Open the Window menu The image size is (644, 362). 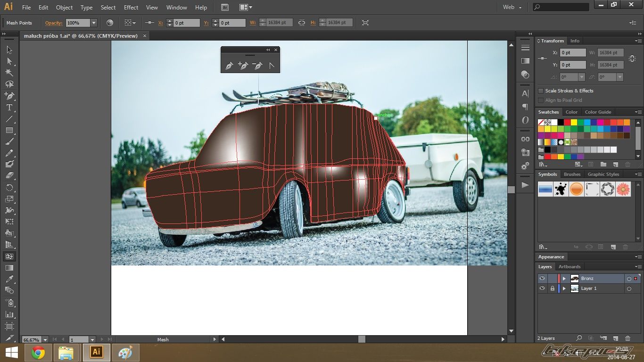[x=177, y=8]
